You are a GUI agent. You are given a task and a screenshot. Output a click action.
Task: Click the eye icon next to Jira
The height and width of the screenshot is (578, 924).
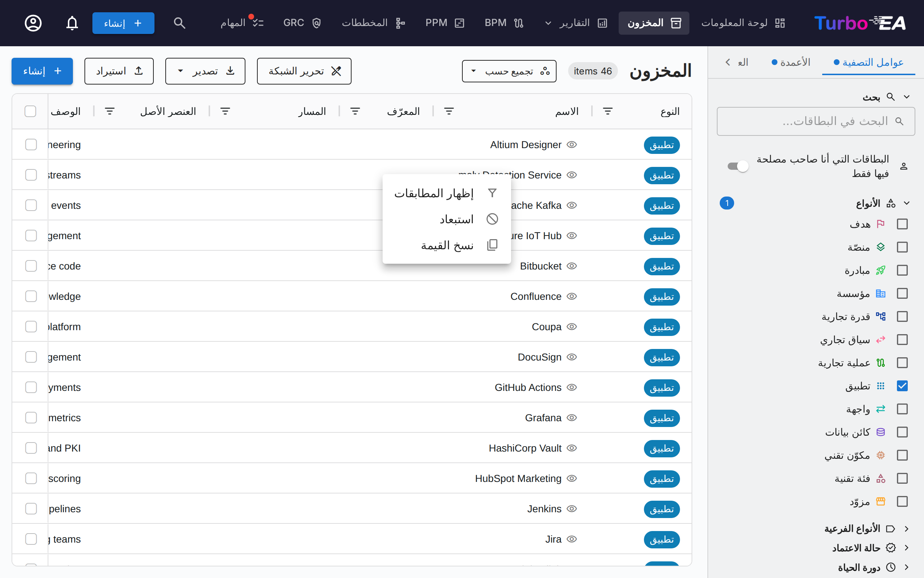click(x=572, y=539)
